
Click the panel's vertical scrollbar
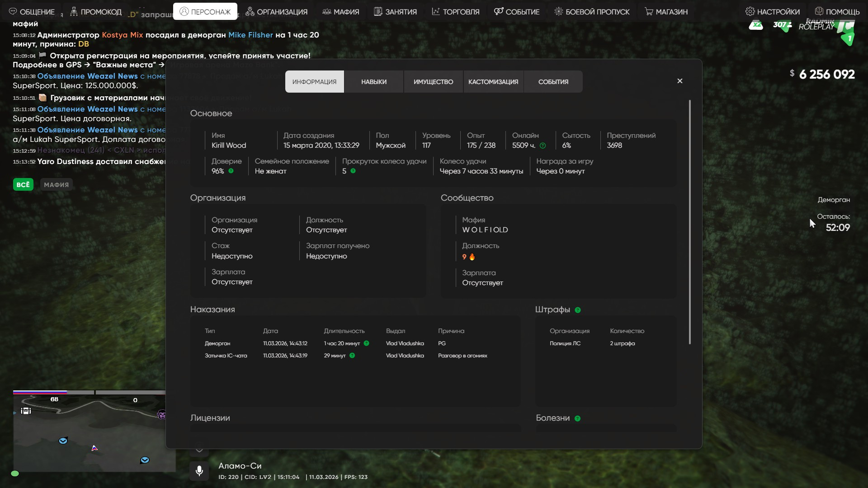click(x=689, y=221)
